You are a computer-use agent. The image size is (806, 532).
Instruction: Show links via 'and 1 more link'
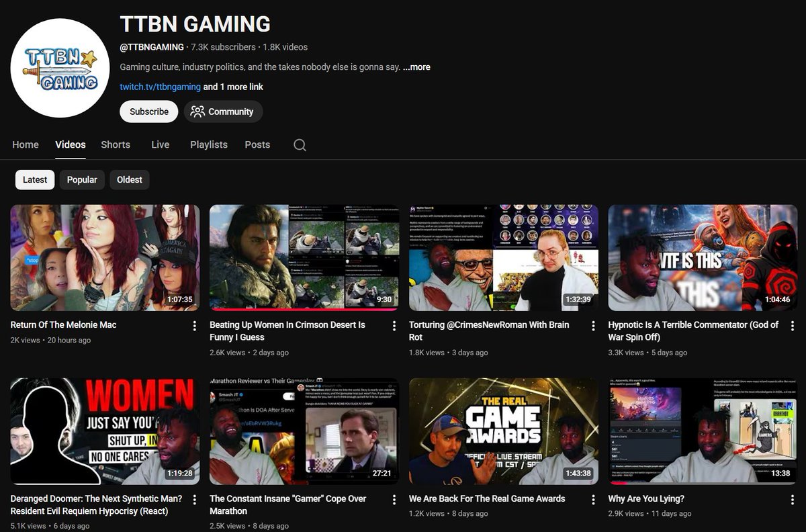233,87
